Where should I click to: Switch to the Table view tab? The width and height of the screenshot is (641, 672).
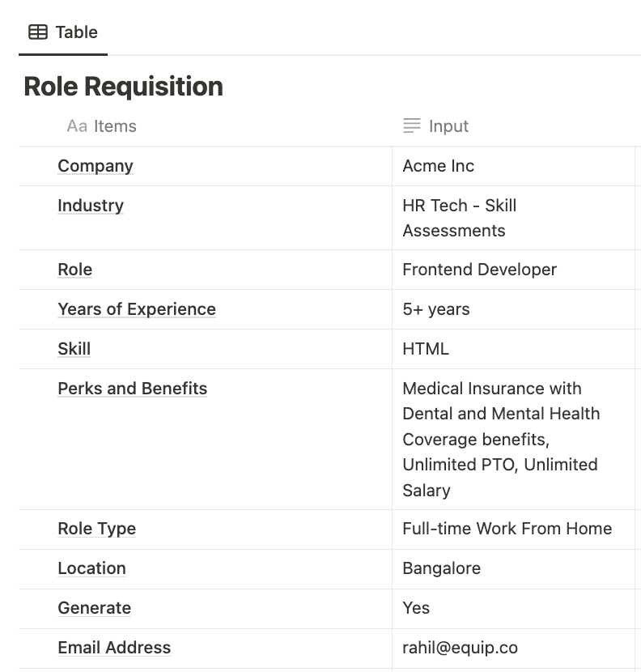tap(63, 32)
